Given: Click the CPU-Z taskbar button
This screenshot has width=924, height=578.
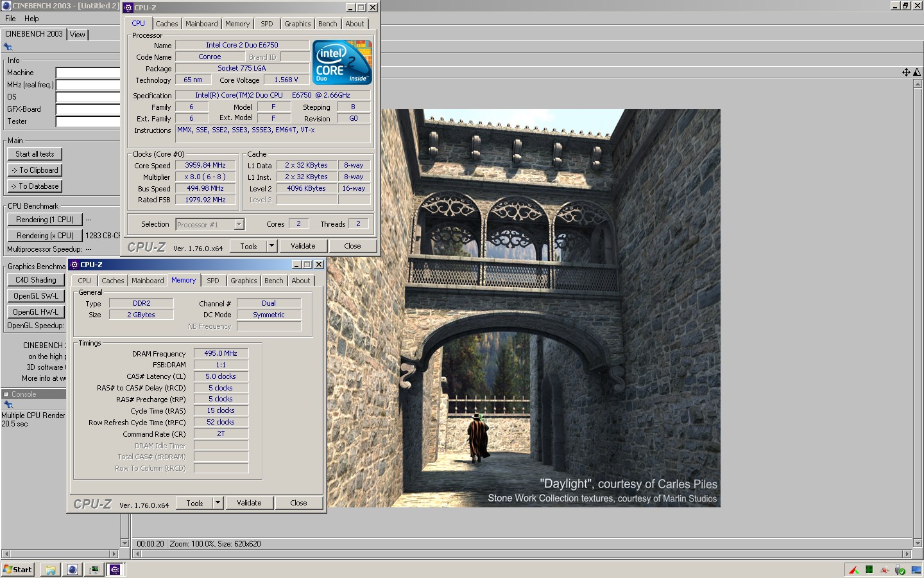Looking at the screenshot, I should (x=115, y=570).
